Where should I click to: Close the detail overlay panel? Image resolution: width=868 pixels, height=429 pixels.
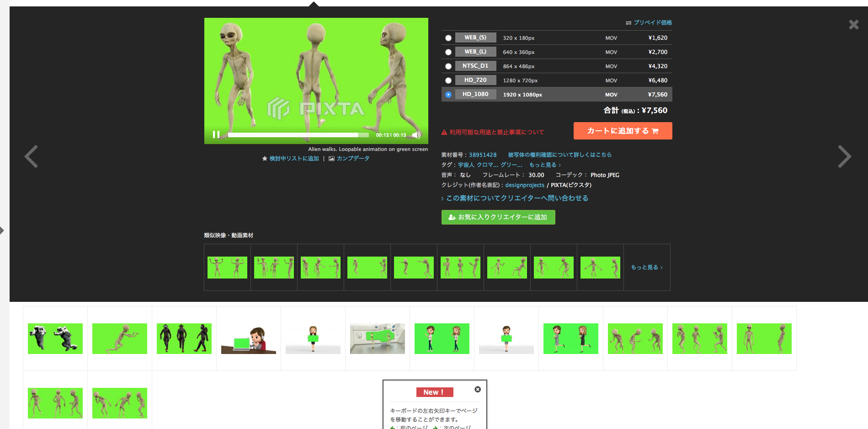(853, 25)
